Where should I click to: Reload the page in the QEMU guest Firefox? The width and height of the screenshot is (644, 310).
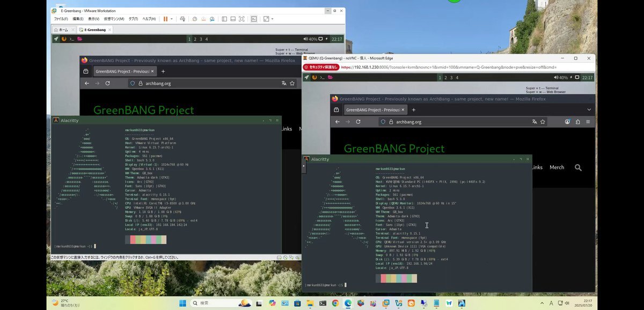(x=358, y=122)
